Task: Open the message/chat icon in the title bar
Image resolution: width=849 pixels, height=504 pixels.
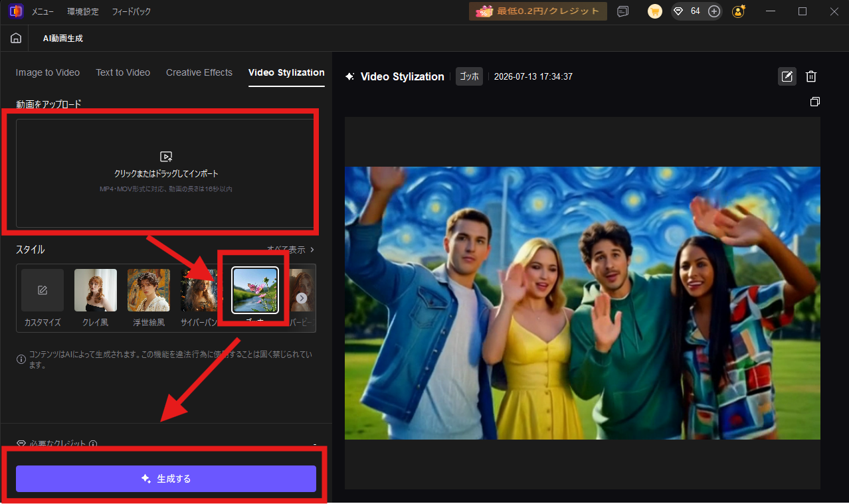Action: click(x=622, y=11)
